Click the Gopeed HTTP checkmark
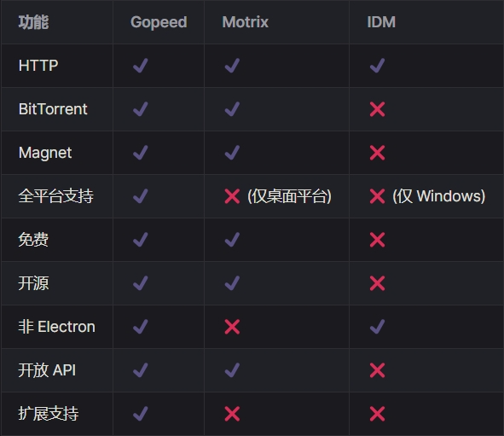504x436 pixels. (x=141, y=66)
